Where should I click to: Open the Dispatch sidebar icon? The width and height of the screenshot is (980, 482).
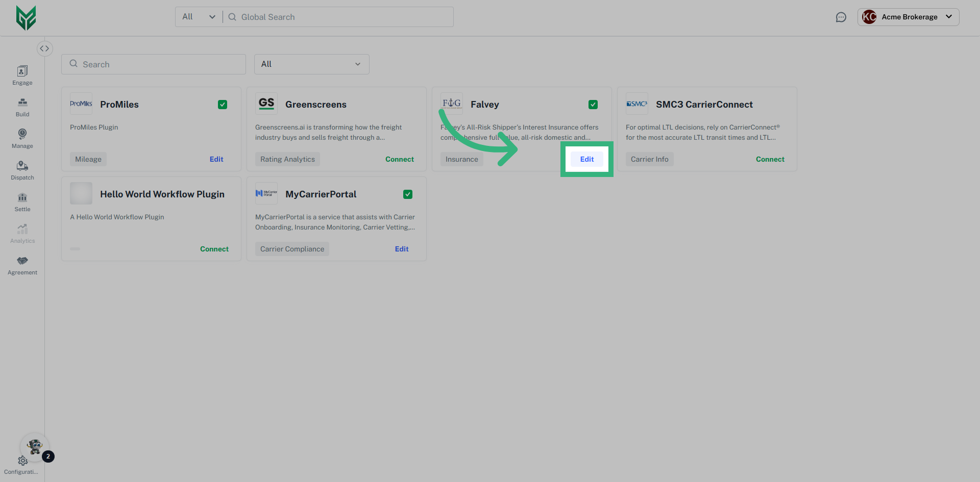click(x=22, y=170)
